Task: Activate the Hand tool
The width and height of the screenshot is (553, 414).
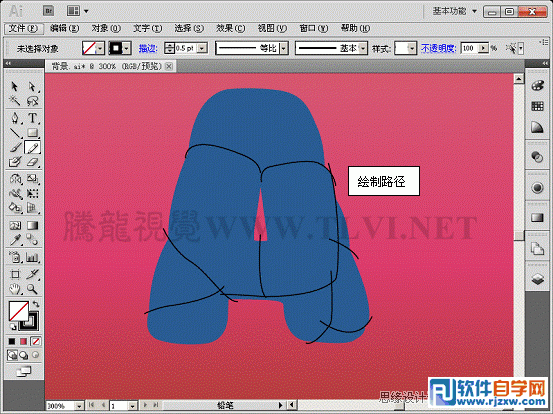Action: point(15,289)
